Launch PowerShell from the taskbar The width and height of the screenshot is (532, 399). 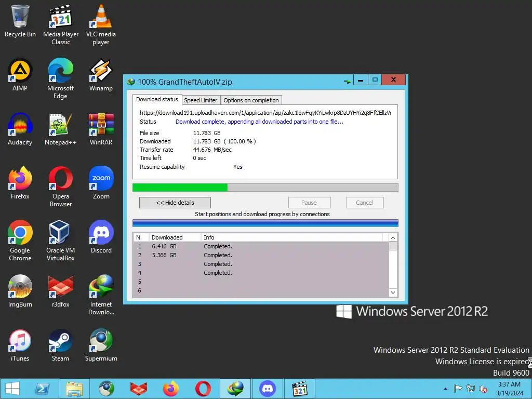coord(43,389)
